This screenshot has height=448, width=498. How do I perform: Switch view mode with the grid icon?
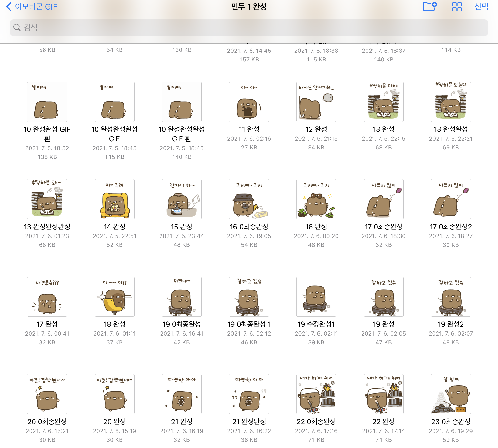point(457,7)
